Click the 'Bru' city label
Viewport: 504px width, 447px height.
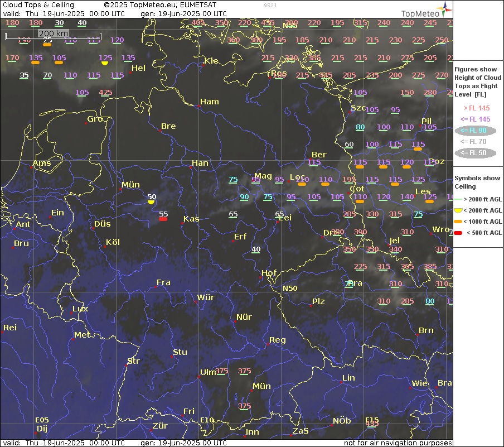22,244
